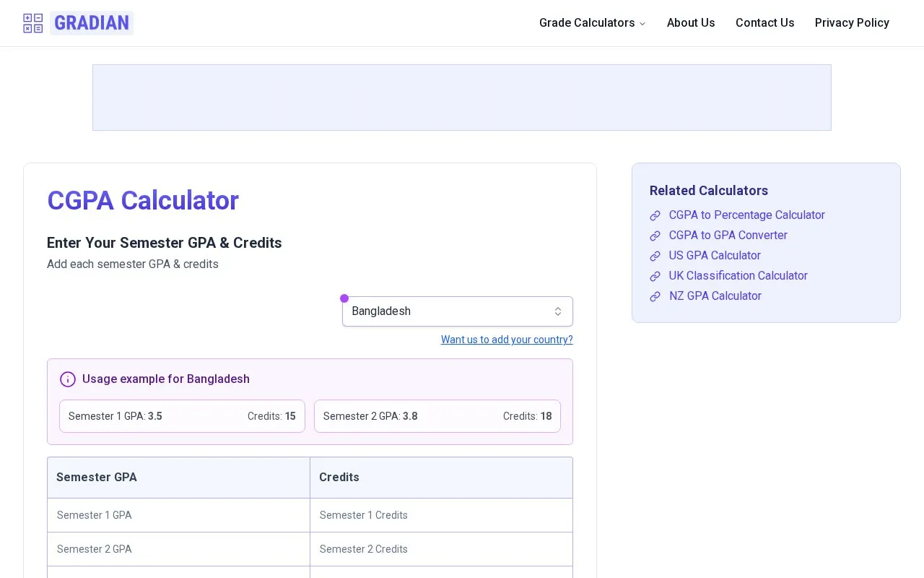
Task: Open CGPA to GPA Converter link
Action: [x=728, y=236]
